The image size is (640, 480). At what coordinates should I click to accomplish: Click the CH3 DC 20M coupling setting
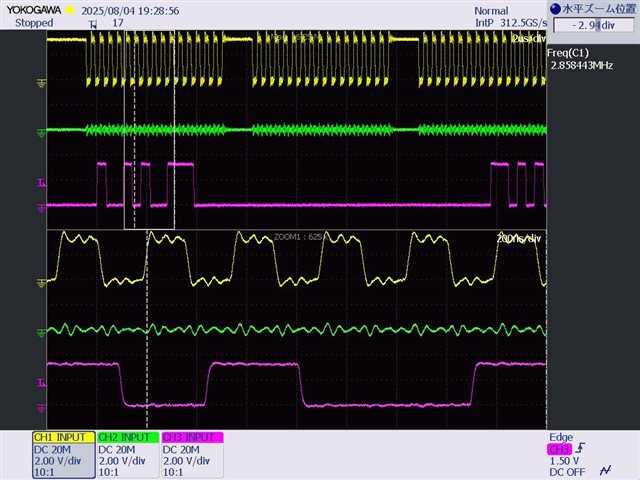click(x=182, y=449)
